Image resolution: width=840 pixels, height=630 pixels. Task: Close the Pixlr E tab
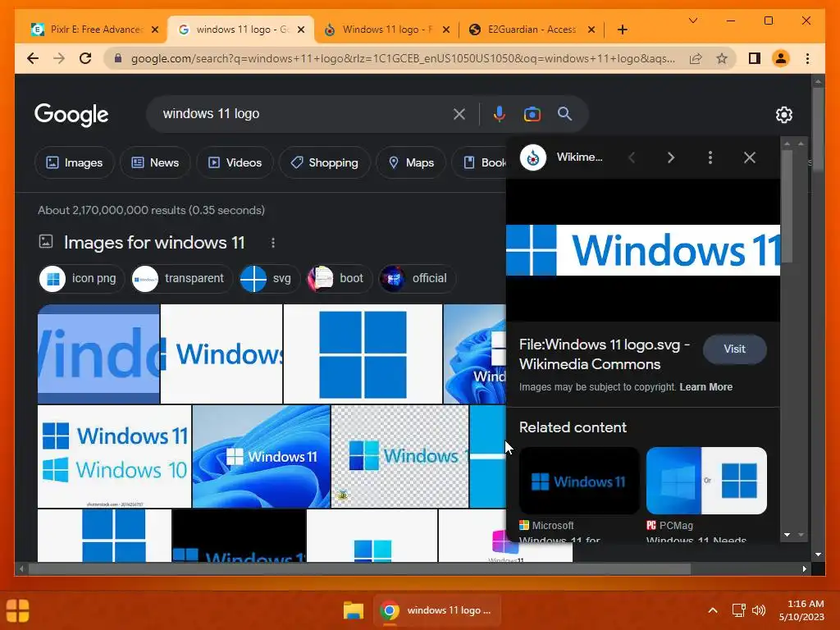155,30
